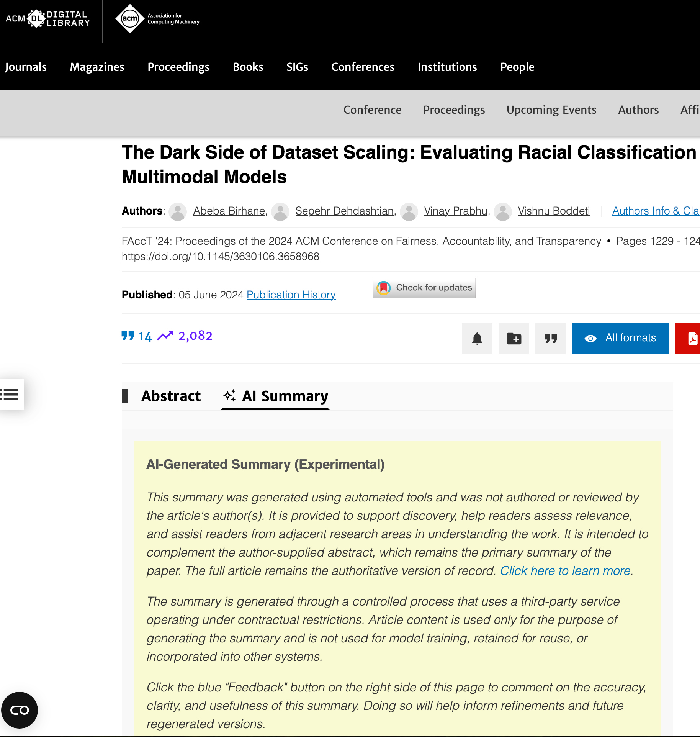700x737 pixels.
Task: Click the Association for Computing Machinery logo
Action: click(157, 19)
